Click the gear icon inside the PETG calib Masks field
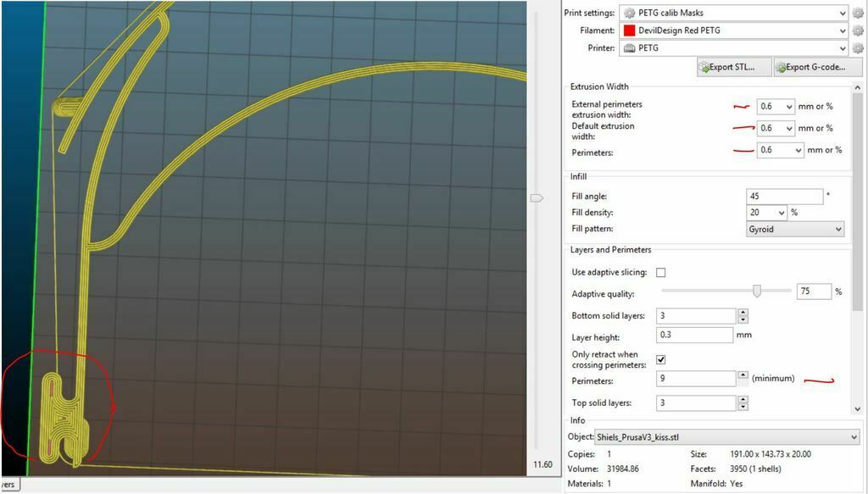868x494 pixels. (630, 13)
